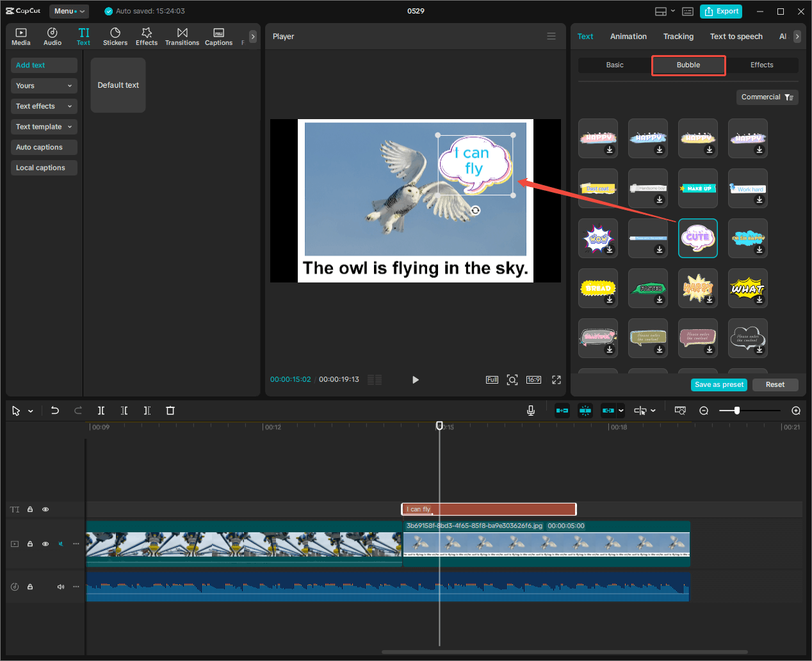Screen dimensions: 812x661
Task: Lock the audio track
Action: (x=29, y=586)
